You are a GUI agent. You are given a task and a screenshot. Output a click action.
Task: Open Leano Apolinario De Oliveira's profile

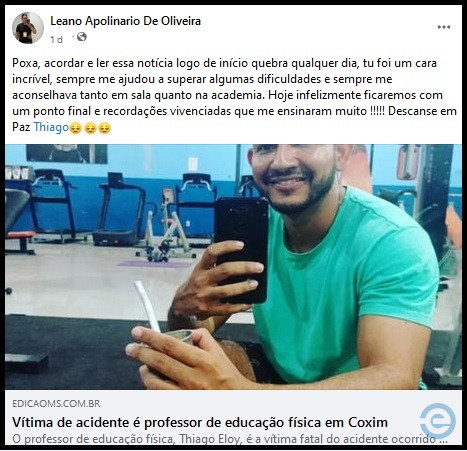pyautogui.click(x=125, y=21)
